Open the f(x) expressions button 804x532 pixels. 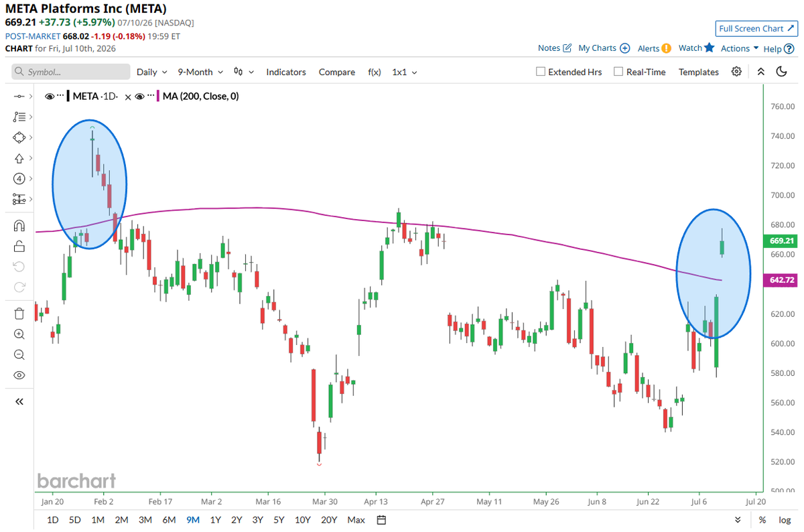(x=375, y=72)
